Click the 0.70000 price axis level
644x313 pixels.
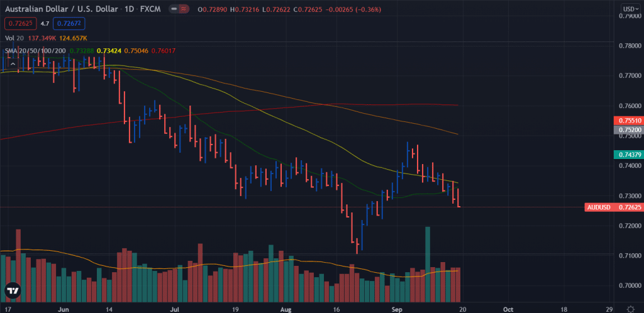(x=630, y=285)
